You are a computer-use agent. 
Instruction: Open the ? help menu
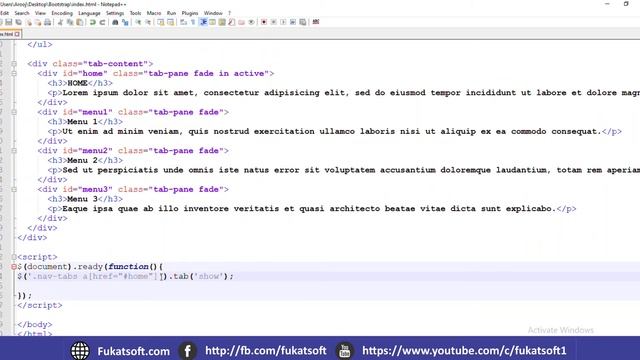tap(229, 13)
